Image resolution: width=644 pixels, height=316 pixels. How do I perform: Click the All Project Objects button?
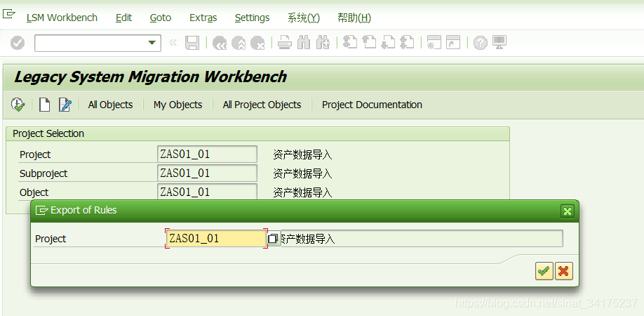click(x=262, y=105)
